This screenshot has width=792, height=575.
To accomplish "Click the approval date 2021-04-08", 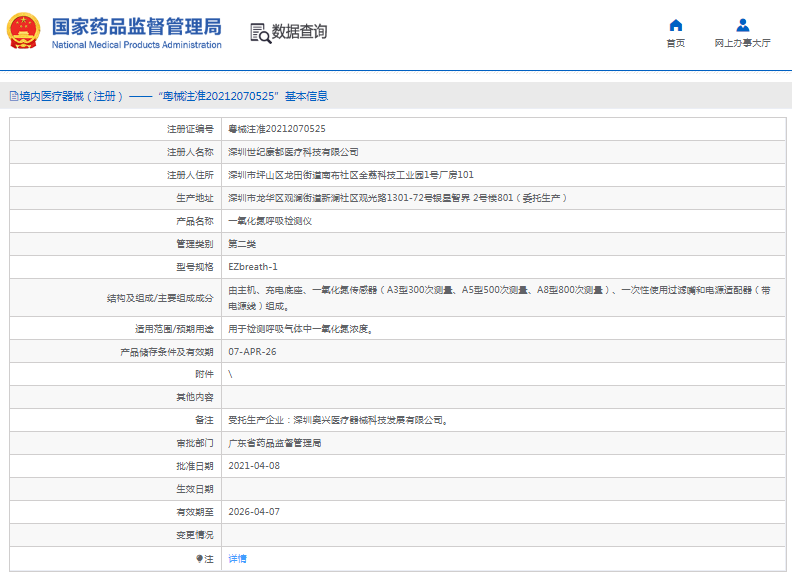I will 254,466.
